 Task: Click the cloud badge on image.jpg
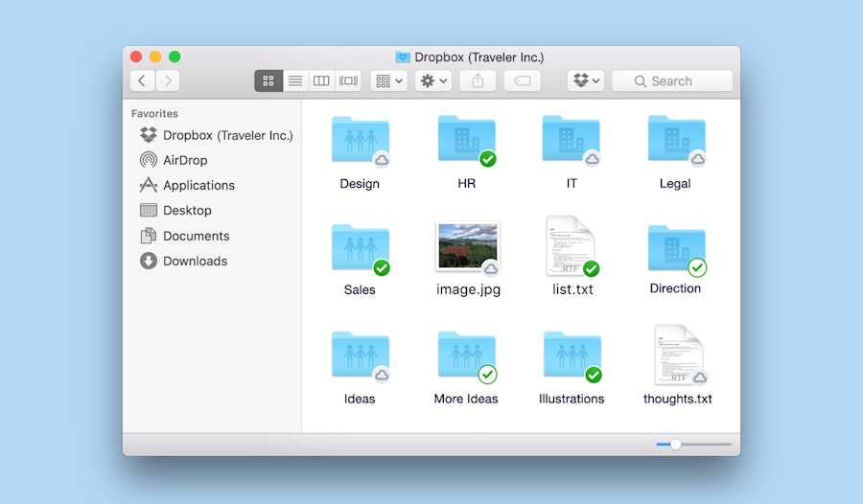[x=491, y=268]
